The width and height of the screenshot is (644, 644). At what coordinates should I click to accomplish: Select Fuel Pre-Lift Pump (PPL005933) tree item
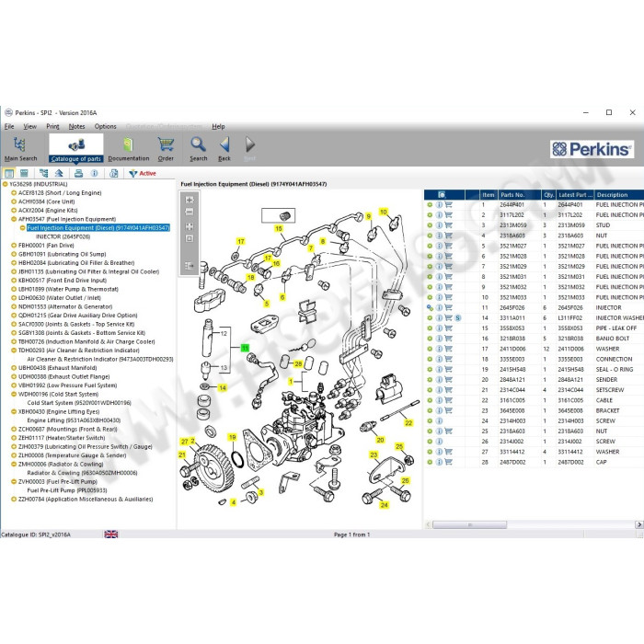(x=67, y=490)
